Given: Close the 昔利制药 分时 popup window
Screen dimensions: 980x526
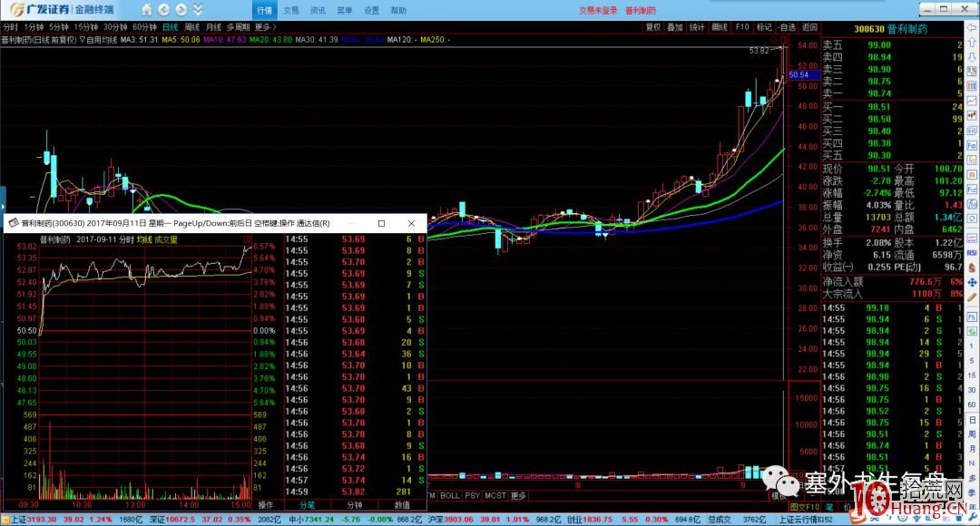Looking at the screenshot, I should (411, 224).
